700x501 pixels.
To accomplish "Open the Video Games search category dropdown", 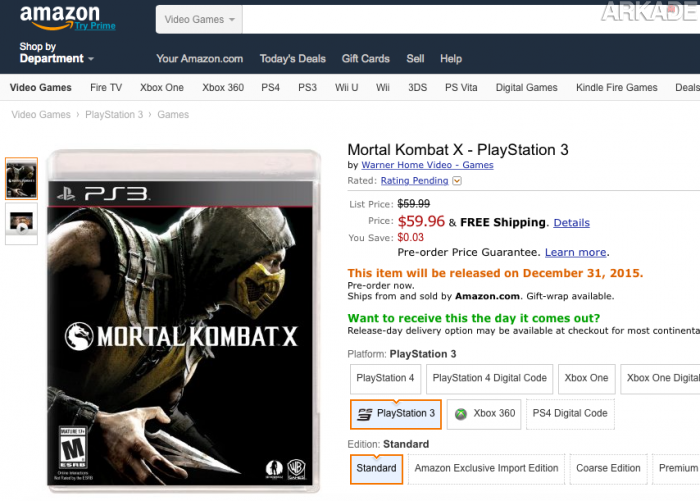I will tap(199, 20).
